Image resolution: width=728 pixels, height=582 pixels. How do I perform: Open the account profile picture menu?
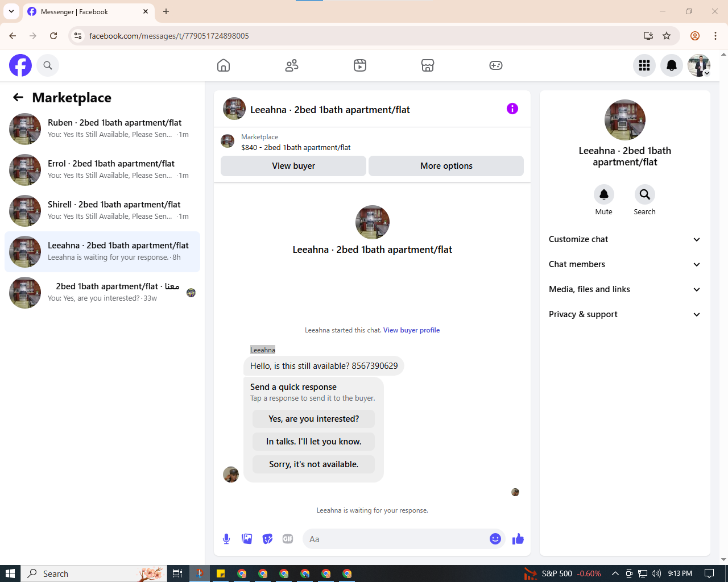[699, 65]
